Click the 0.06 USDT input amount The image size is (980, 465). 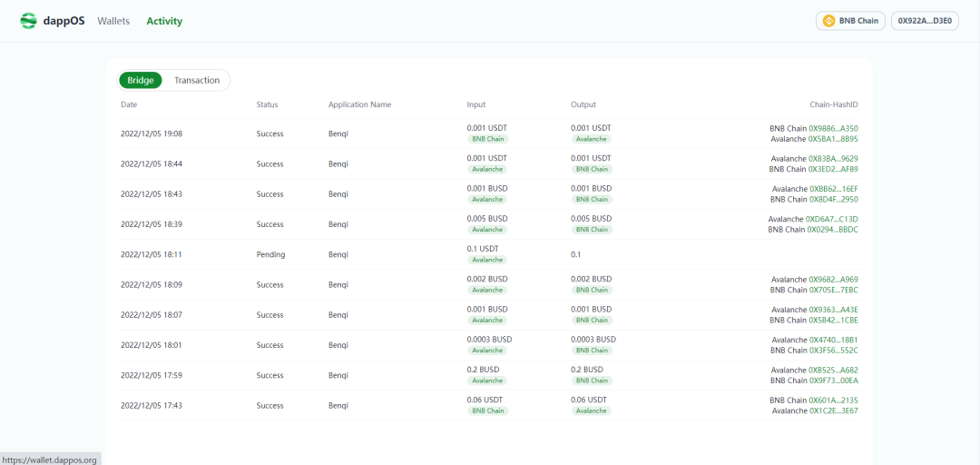coord(485,400)
